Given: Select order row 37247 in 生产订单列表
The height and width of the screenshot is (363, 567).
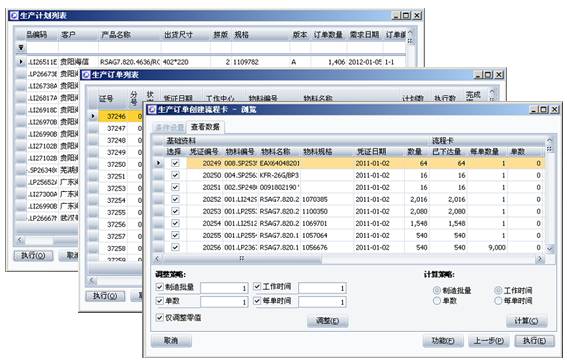Looking at the screenshot, I should click(x=116, y=128).
